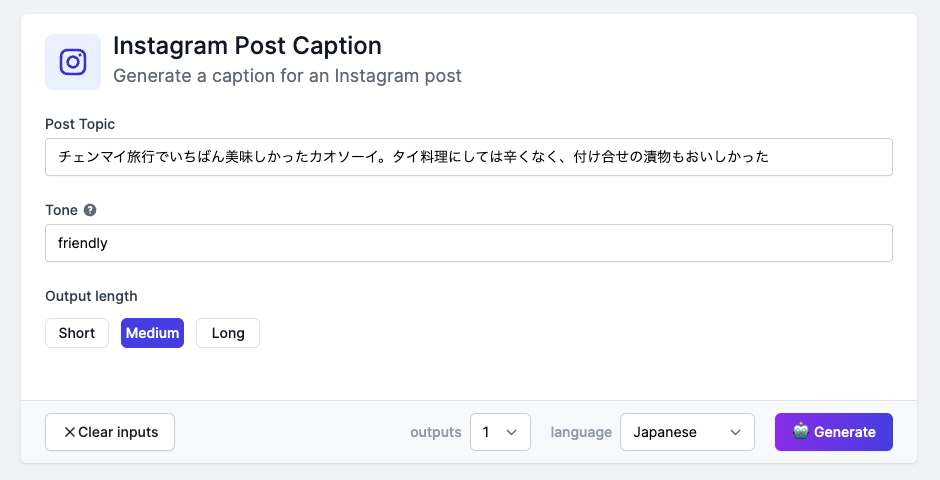Click the Post Topic label
The height and width of the screenshot is (480, 940).
(80, 124)
